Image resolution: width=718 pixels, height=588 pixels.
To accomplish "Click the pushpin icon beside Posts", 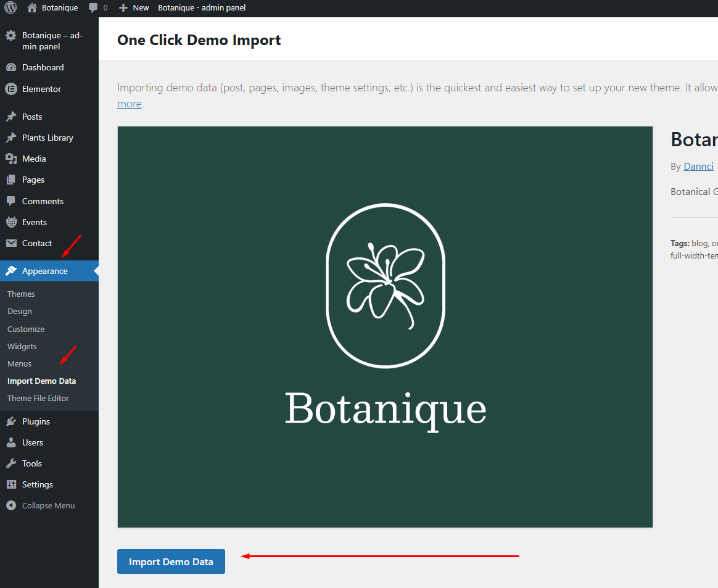I will (11, 117).
